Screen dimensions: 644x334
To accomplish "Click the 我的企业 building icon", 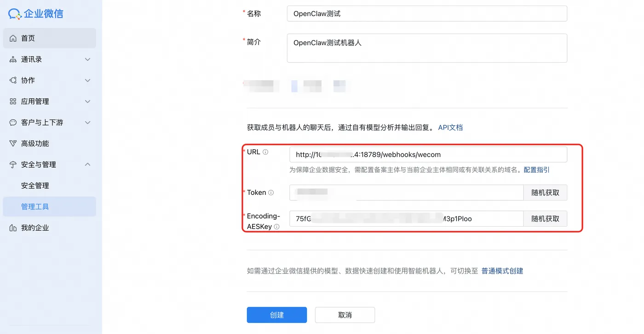I will [13, 228].
